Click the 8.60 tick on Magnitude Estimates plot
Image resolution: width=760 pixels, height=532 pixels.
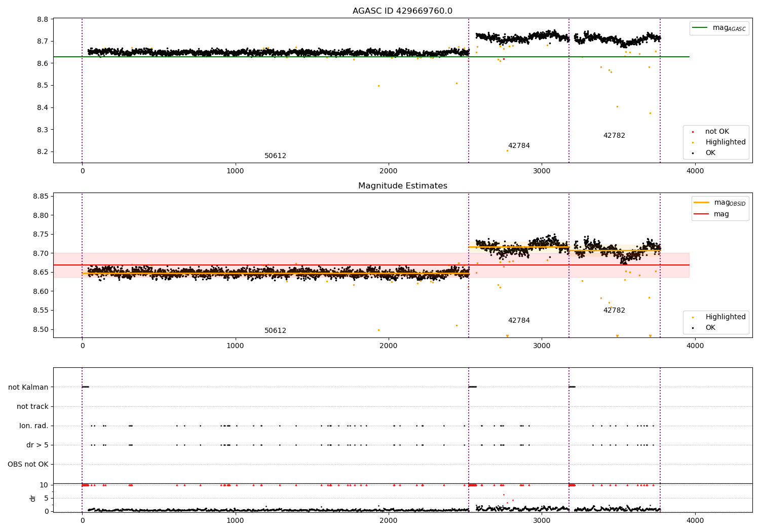tap(41, 291)
